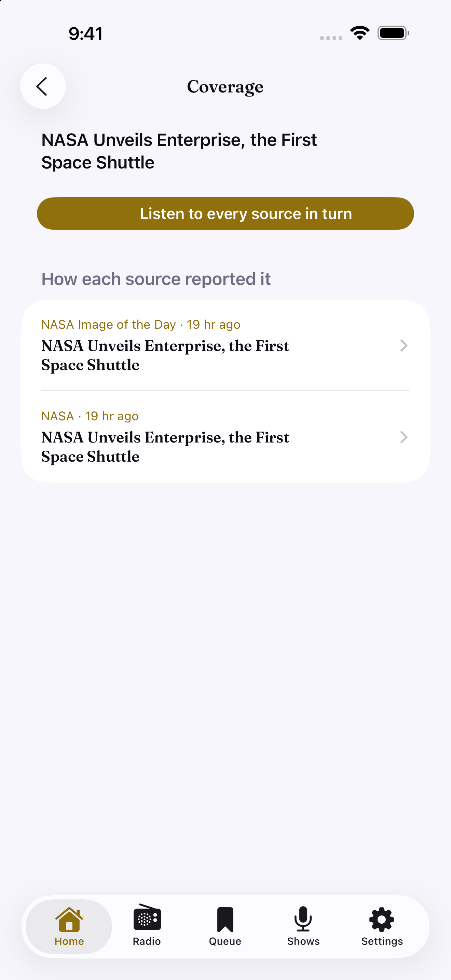The height and width of the screenshot is (980, 451).
Task: Open the NASA Image of the Day article headline
Action: 165,355
